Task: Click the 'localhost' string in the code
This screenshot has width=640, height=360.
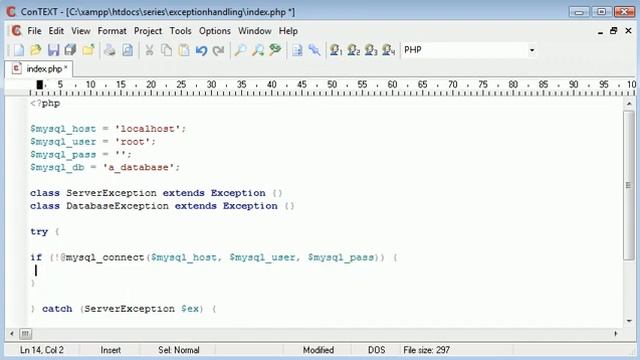Action: click(x=147, y=129)
